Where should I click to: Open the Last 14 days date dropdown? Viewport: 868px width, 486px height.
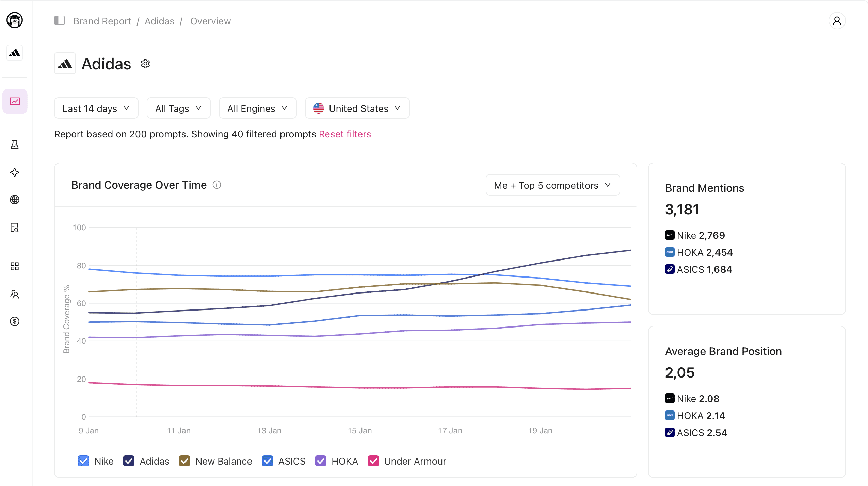[x=96, y=108]
